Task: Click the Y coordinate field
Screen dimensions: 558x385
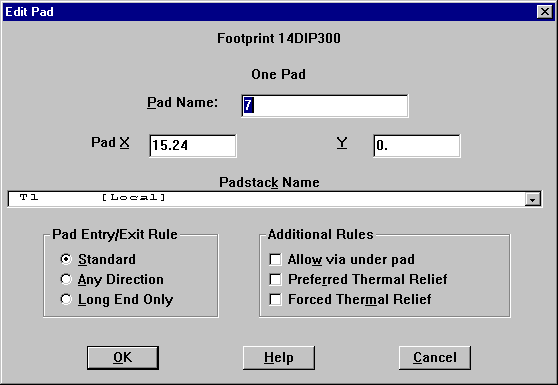Action: tap(417, 146)
